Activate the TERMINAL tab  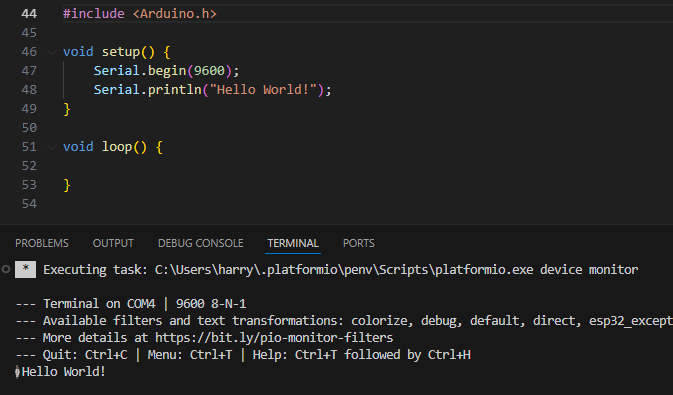pos(293,243)
